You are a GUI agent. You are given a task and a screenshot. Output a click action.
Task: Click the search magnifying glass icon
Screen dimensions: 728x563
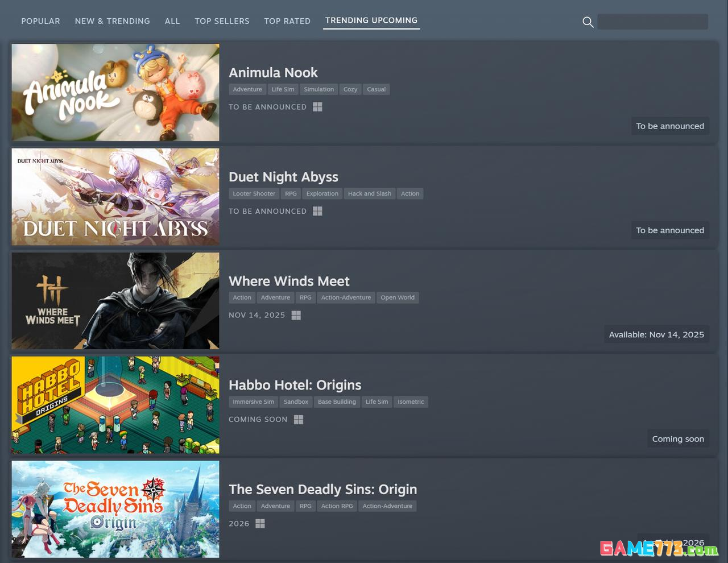point(588,22)
